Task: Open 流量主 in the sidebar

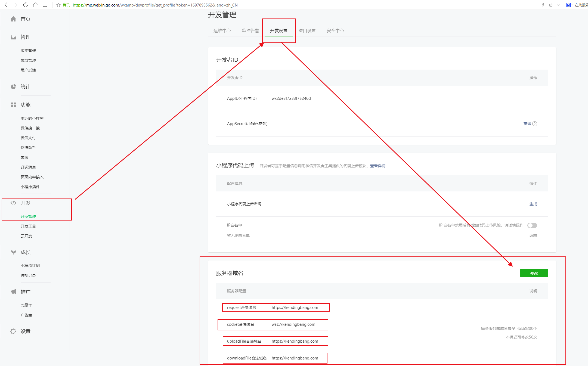Action: tap(26, 305)
